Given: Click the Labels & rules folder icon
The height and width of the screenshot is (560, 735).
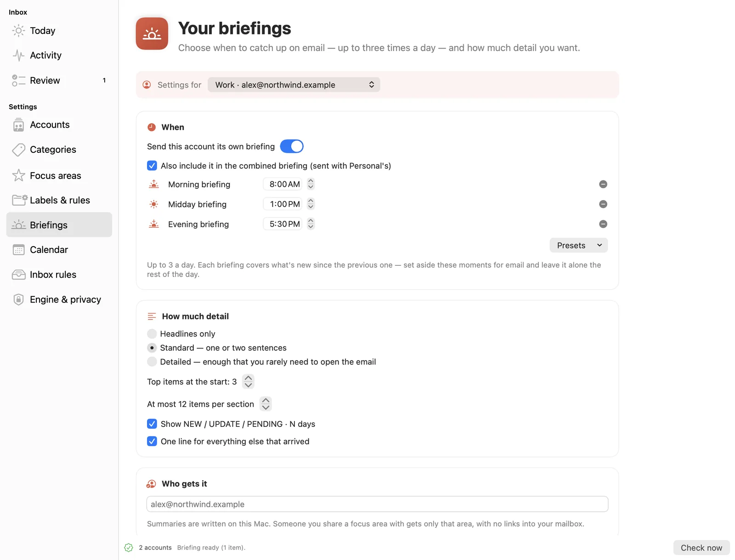Looking at the screenshot, I should 20,200.
